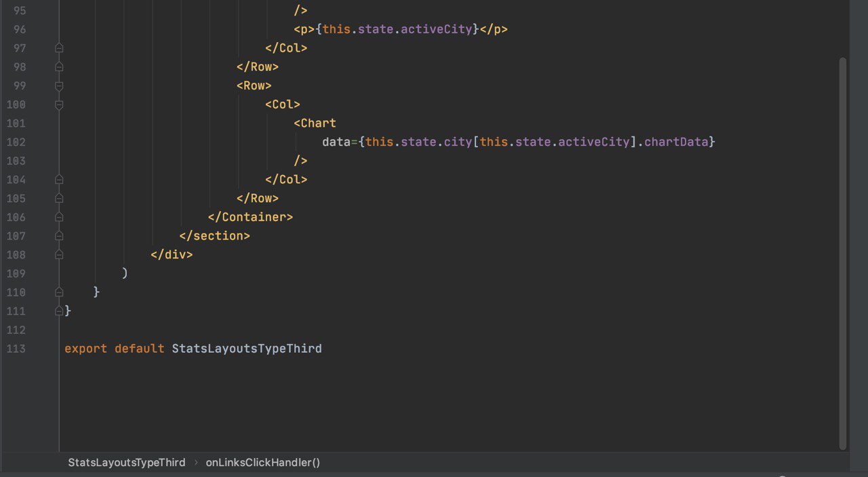The width and height of the screenshot is (868, 477).
Task: Collapse the fold marker on line 98
Action: 59,67
